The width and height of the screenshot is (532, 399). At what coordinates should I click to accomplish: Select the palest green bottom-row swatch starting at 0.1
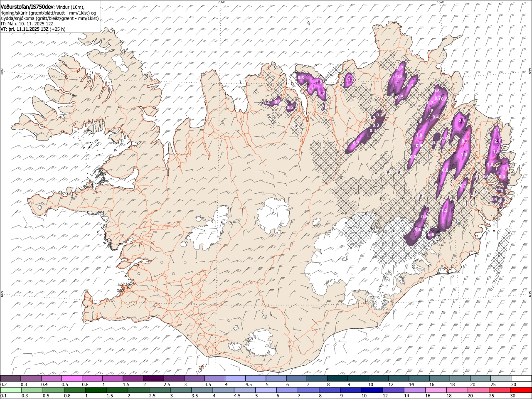point(11,390)
